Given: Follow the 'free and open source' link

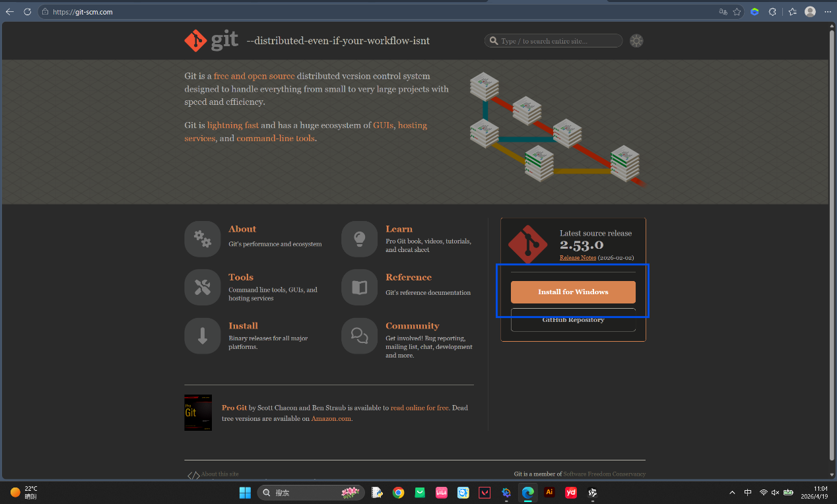Looking at the screenshot, I should (x=254, y=76).
